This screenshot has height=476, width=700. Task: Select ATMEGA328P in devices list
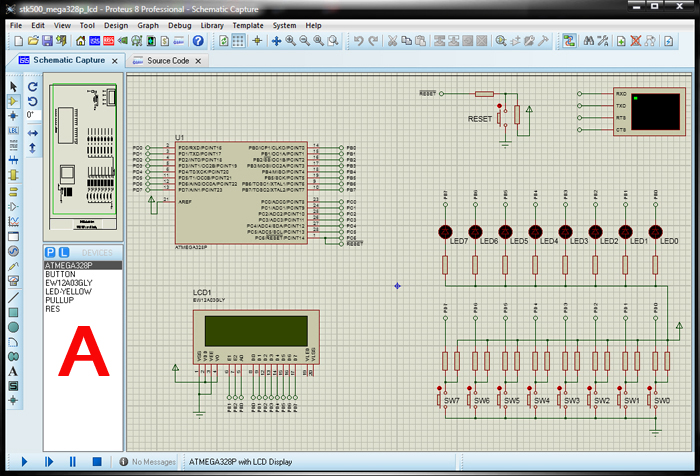[83, 265]
